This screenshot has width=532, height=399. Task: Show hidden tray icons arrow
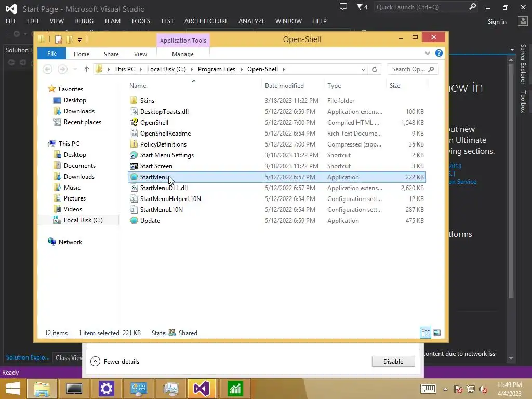(x=445, y=389)
